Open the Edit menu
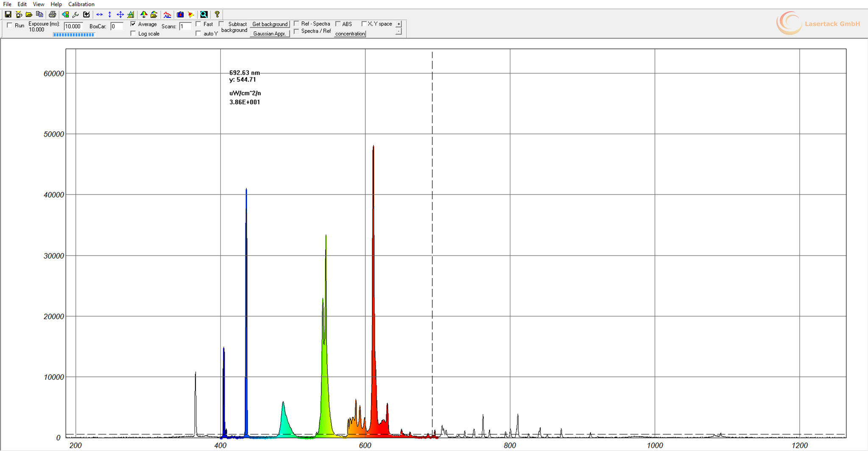This screenshot has width=868, height=451. [x=22, y=4]
